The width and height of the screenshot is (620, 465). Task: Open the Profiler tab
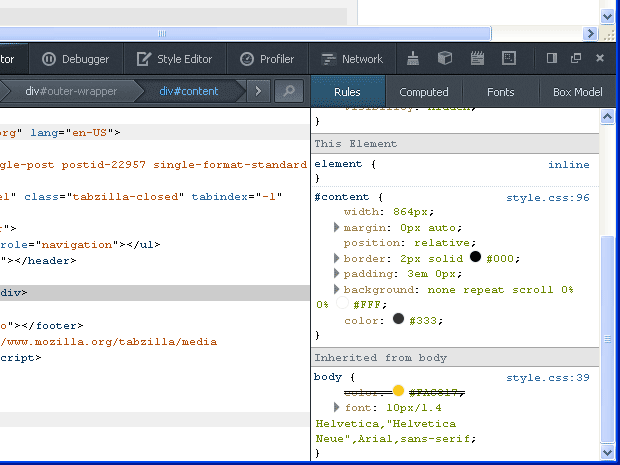coord(267,59)
